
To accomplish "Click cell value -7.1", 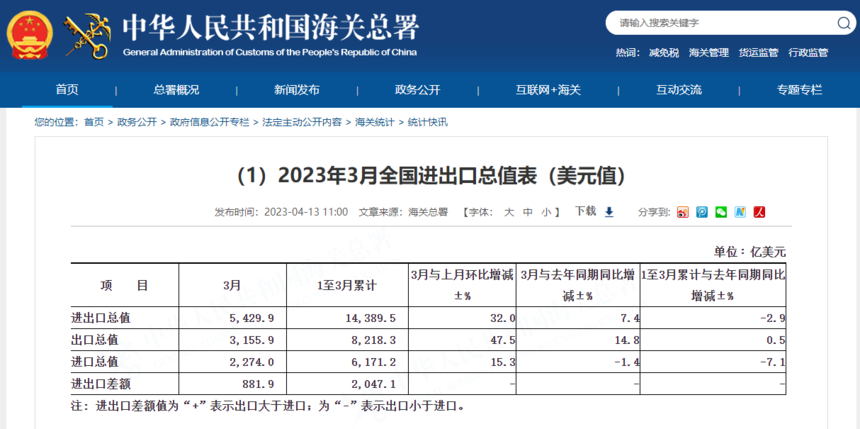I will (x=771, y=362).
